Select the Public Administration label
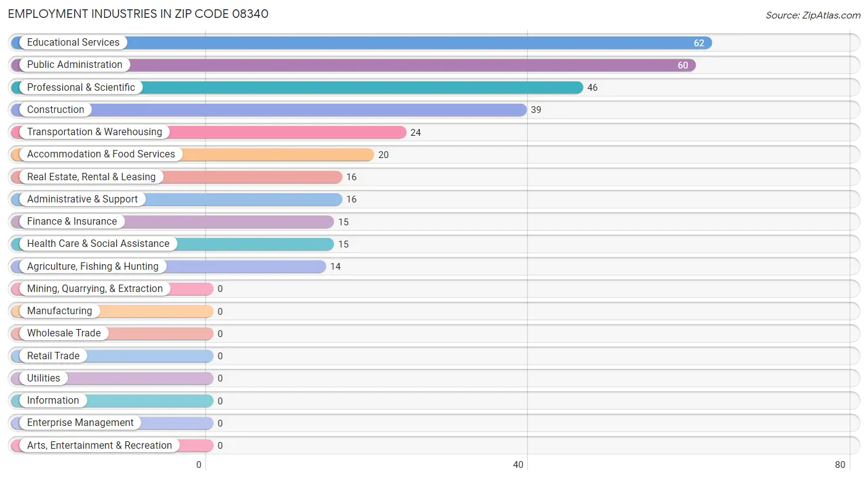Image resolution: width=868 pixels, height=479 pixels. coord(75,65)
